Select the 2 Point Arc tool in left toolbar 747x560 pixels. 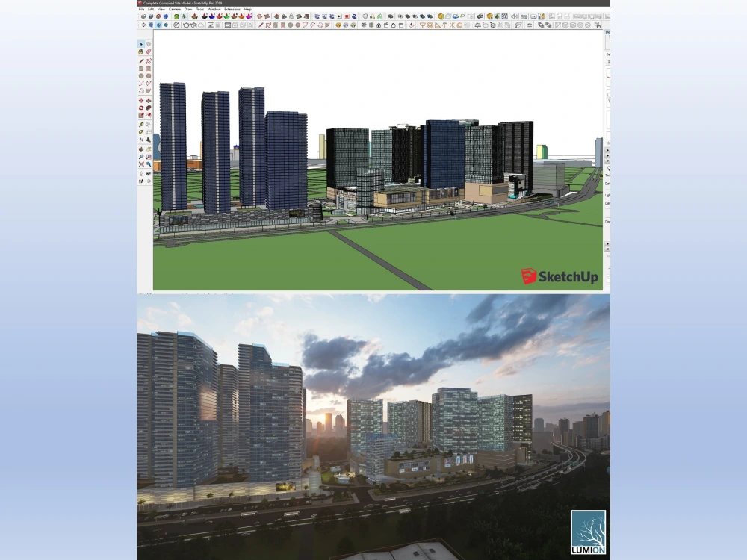coord(149,83)
